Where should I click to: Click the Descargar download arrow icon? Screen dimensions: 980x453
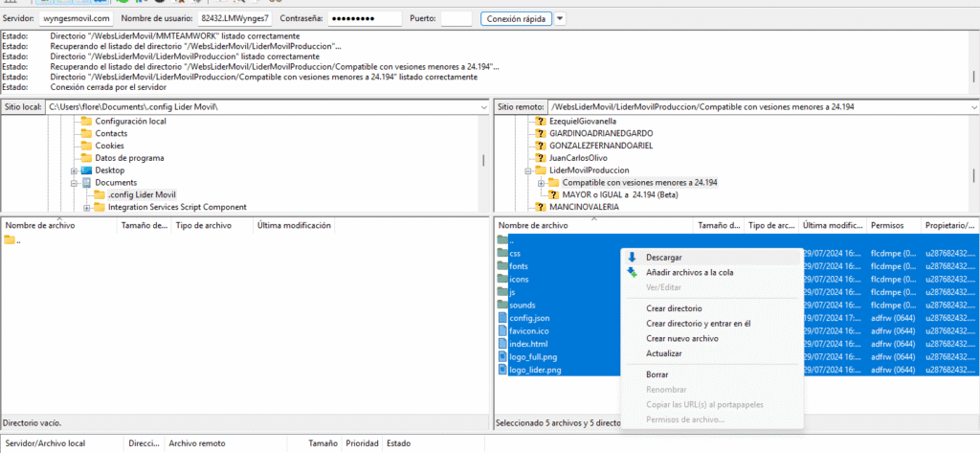pyautogui.click(x=632, y=258)
